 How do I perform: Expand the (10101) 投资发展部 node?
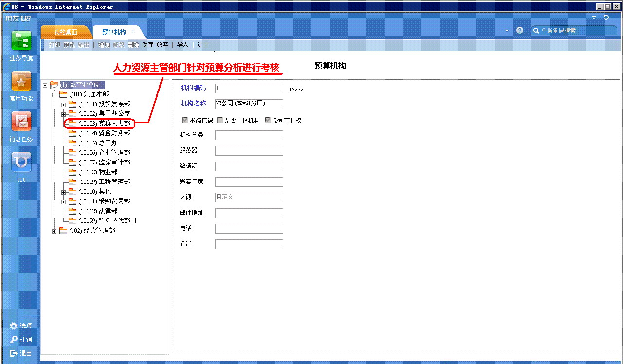[64, 105]
